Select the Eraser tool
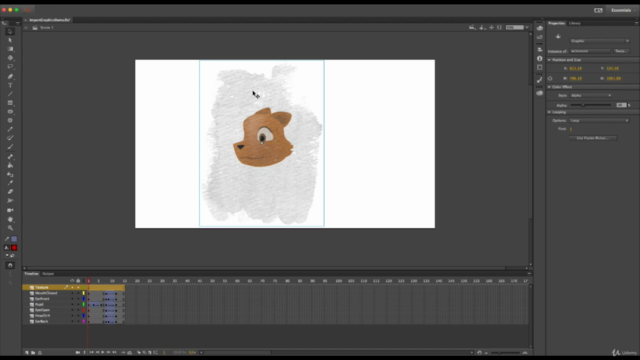Viewport: 640px width, 360px height. 10,191
